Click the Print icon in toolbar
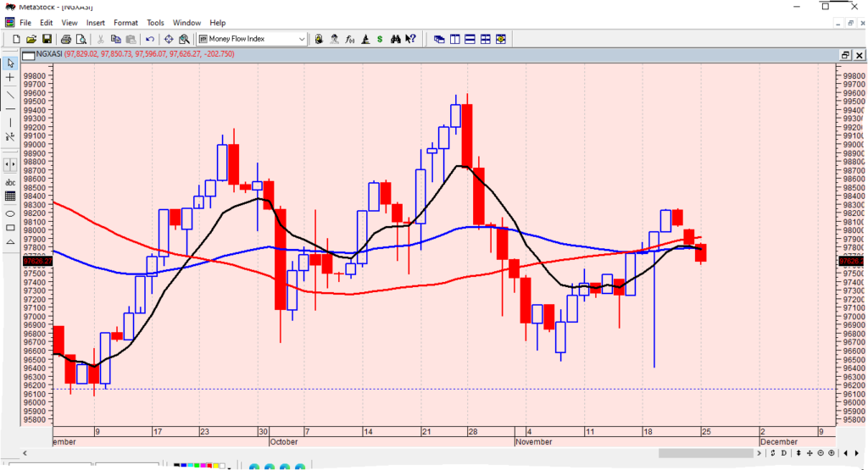Viewport: 868px width, 470px height. click(64, 39)
